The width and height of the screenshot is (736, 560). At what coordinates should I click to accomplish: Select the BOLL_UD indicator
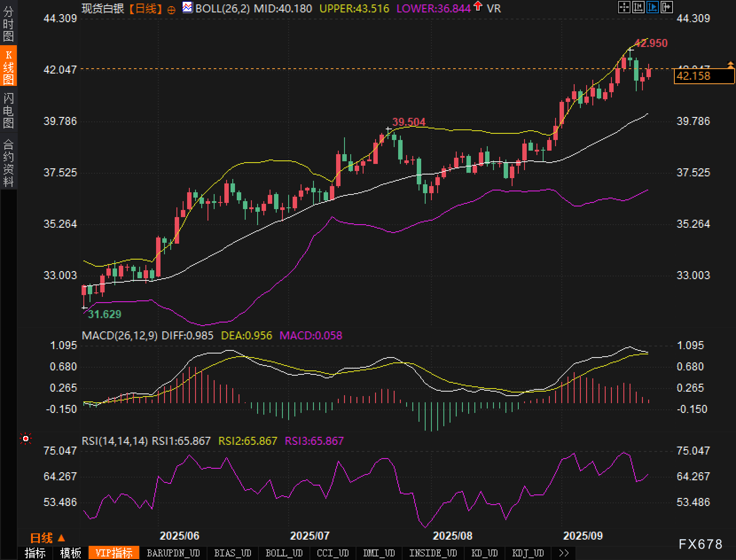tap(284, 553)
